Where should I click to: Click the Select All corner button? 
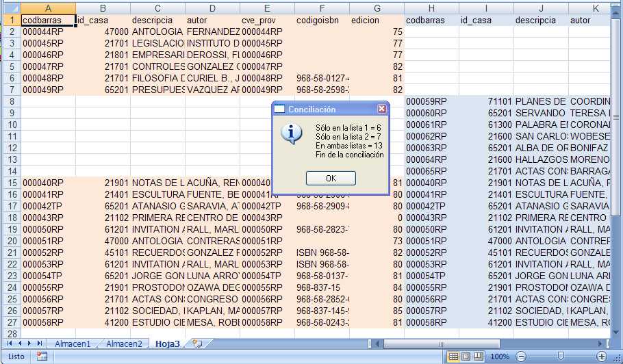[x=11, y=8]
